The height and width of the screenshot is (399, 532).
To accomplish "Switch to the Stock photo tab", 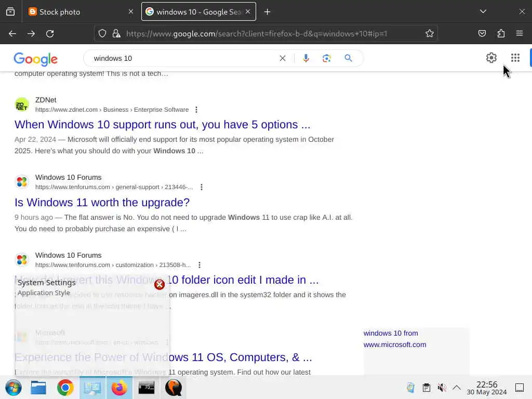I will coord(81,12).
